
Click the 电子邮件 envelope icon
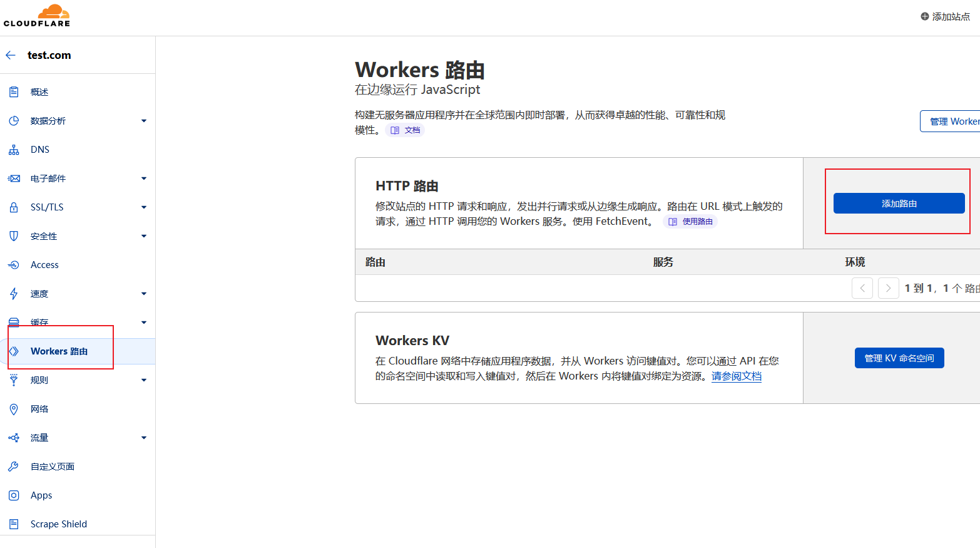pyautogui.click(x=14, y=178)
